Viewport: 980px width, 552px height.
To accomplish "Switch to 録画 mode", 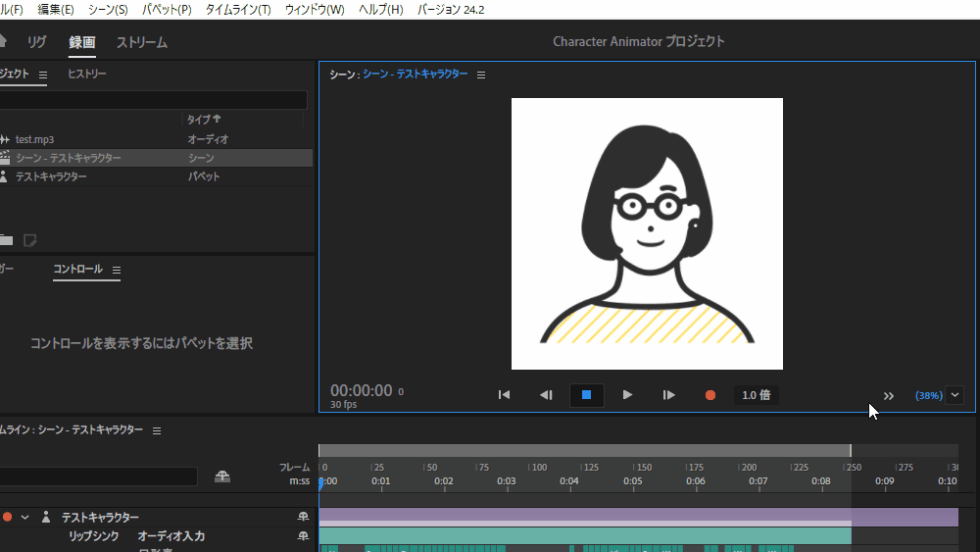I will click(x=82, y=42).
